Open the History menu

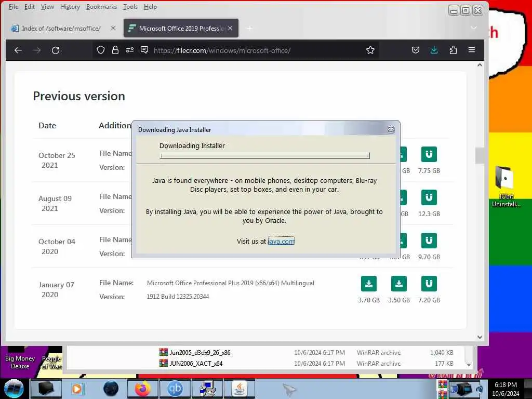point(70,7)
